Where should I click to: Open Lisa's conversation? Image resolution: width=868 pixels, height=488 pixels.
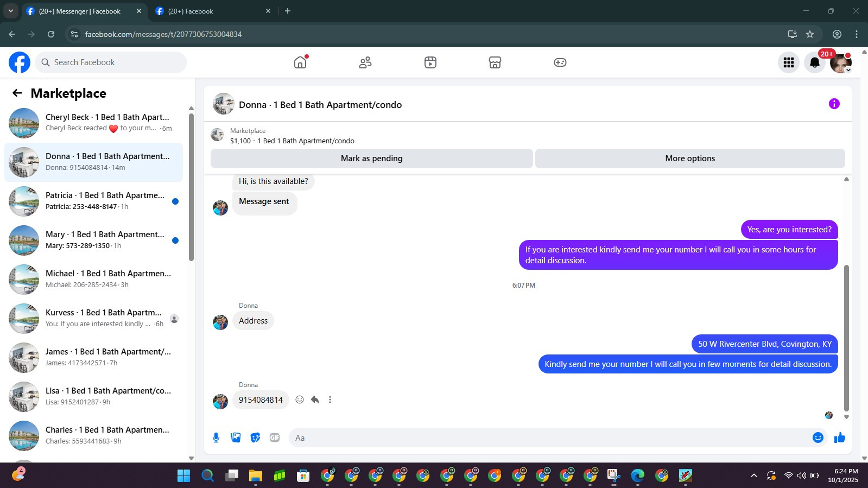point(93,396)
